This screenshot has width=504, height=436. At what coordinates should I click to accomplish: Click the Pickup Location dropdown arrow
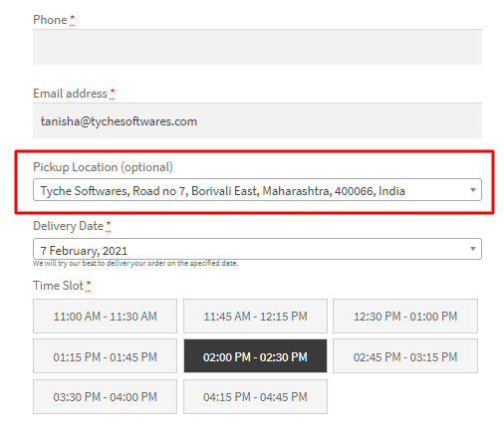pyautogui.click(x=473, y=190)
